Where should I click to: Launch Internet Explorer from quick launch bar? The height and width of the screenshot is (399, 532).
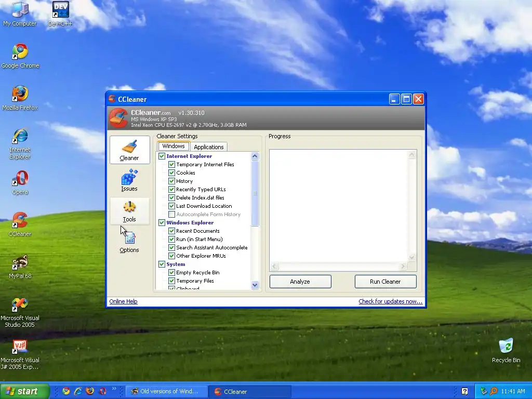click(x=78, y=391)
